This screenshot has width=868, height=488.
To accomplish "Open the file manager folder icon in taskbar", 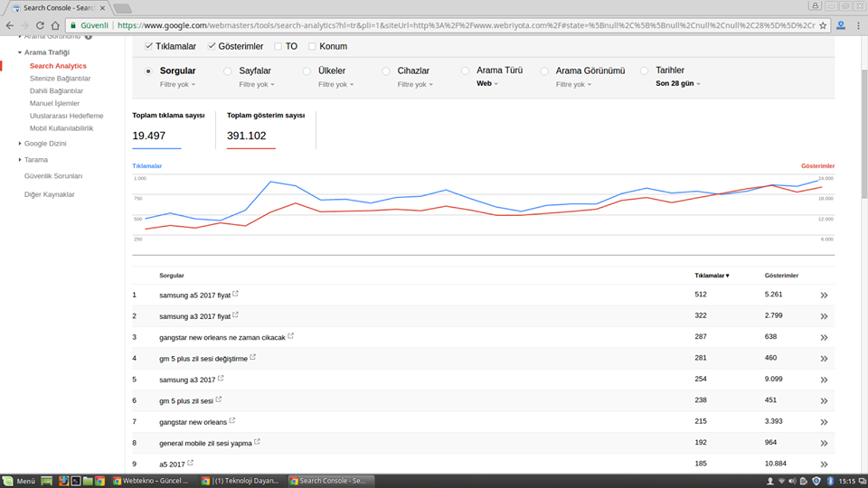I will click(88, 481).
